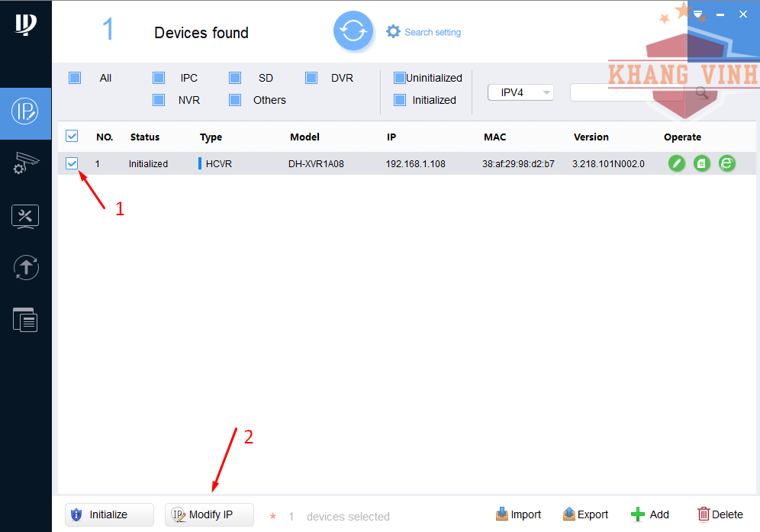Open Search setting gear icon

tap(393, 31)
